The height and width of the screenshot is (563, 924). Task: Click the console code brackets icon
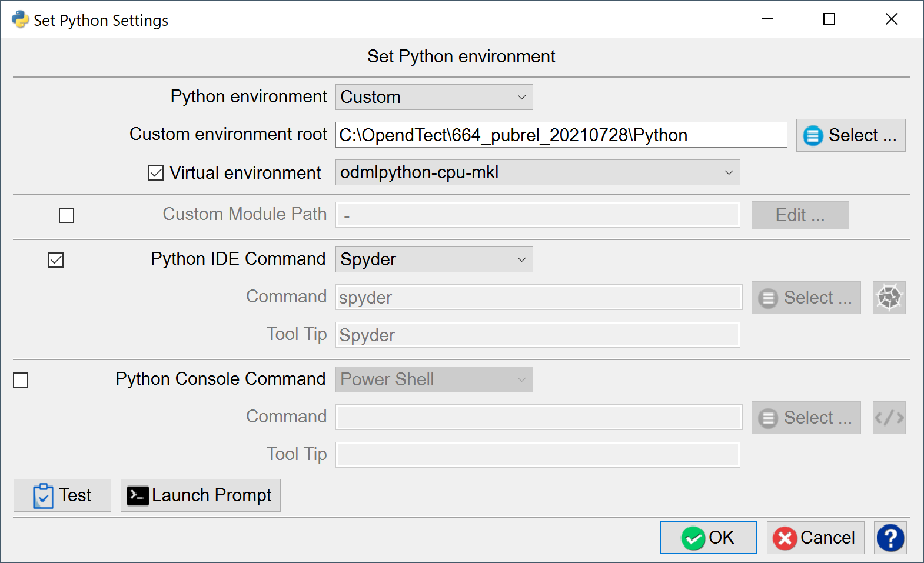pyautogui.click(x=889, y=418)
